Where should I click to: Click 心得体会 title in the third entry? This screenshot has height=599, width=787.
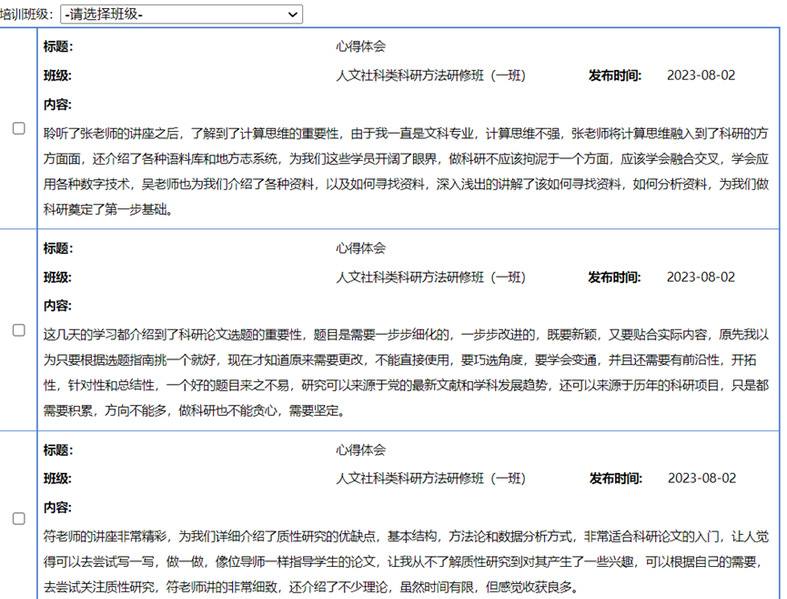[x=360, y=451]
